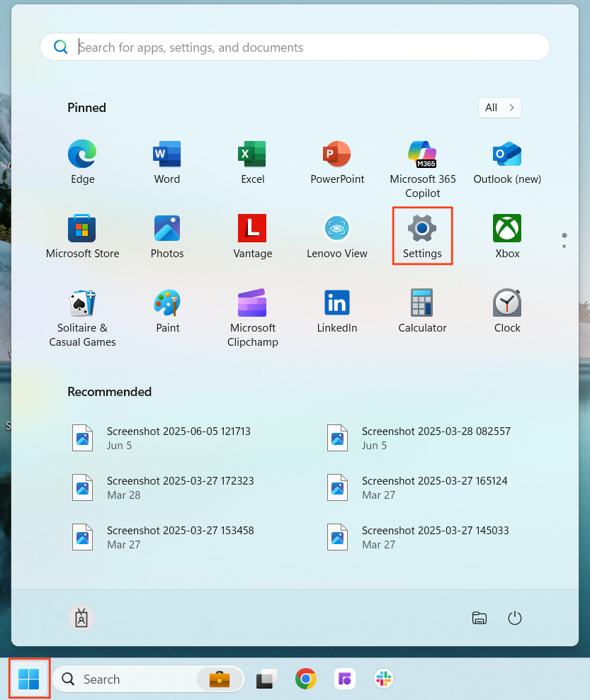Launch Word from pinned apps
The height and width of the screenshot is (700, 590).
167,162
